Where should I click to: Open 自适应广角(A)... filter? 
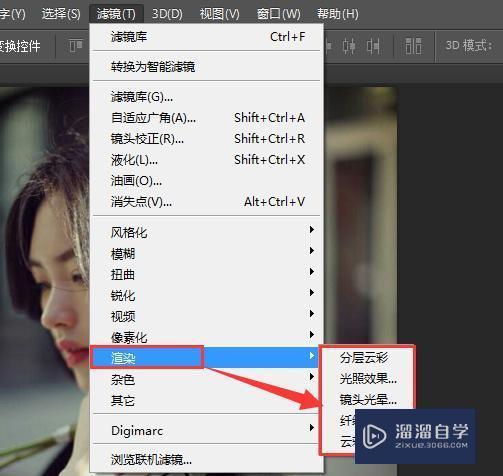coord(207,118)
